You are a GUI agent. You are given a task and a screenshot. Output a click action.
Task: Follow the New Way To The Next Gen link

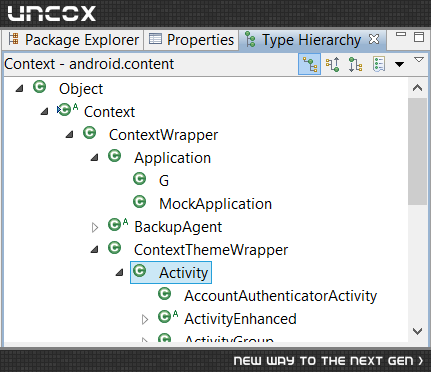328,361
